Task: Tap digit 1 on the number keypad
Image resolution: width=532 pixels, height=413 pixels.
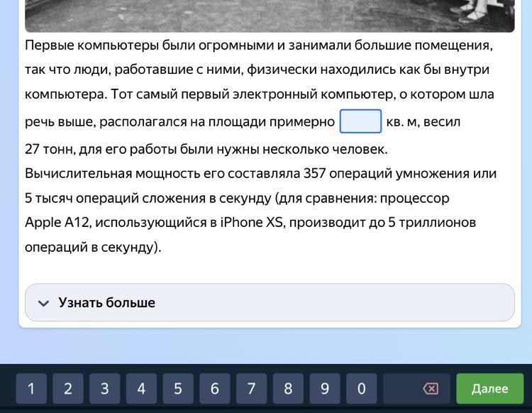Action: point(31,388)
